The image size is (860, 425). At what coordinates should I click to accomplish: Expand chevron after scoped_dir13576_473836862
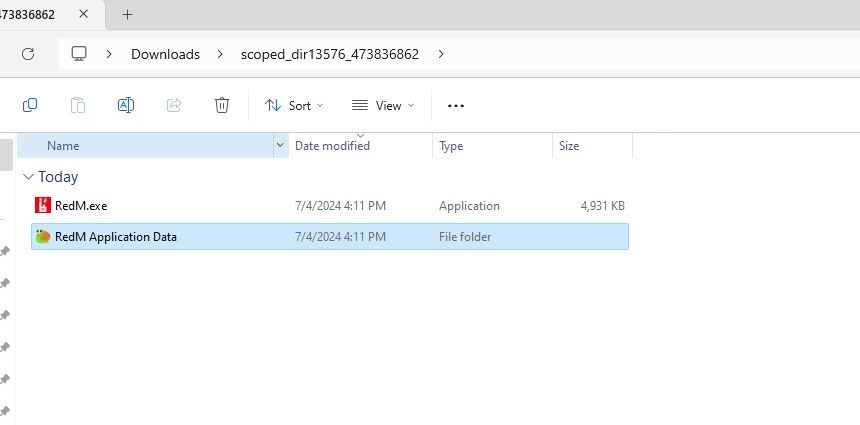pos(441,54)
